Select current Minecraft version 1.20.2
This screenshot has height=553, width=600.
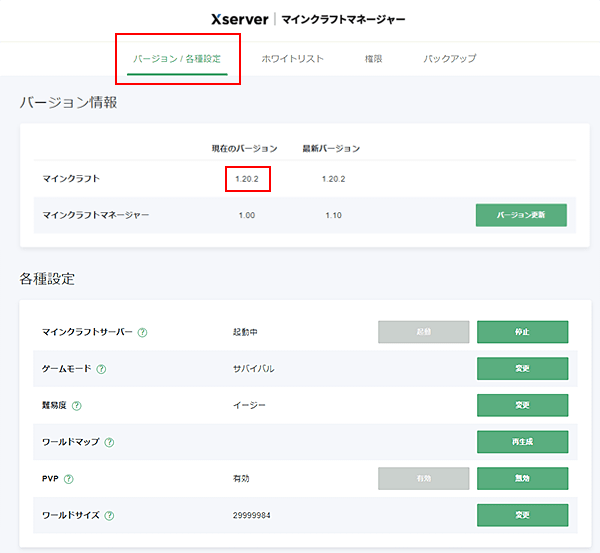coord(247,179)
